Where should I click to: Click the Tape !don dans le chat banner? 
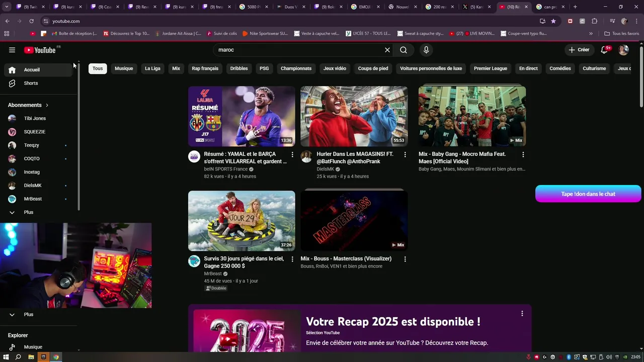(588, 194)
